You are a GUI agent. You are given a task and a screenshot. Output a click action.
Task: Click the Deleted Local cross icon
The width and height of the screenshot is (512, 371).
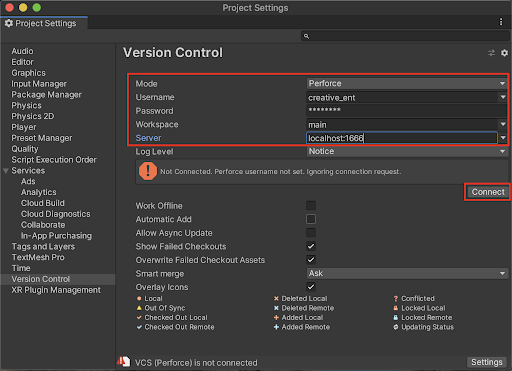[276, 298]
